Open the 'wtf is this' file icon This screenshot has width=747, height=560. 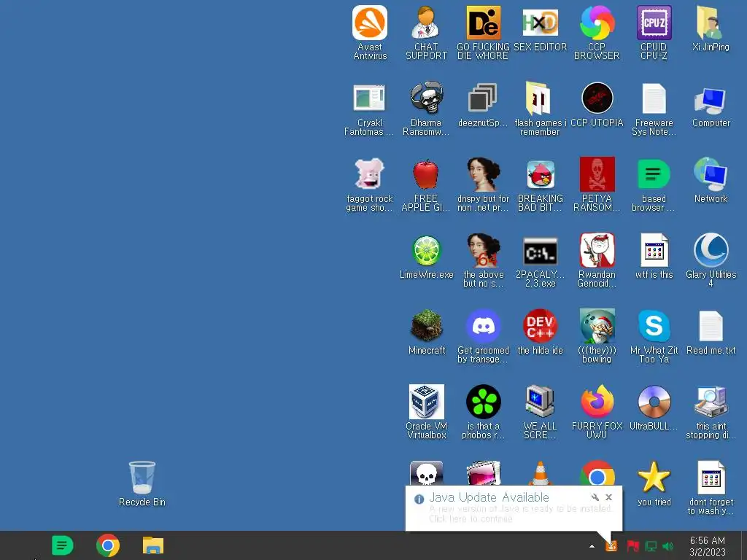[x=654, y=257]
